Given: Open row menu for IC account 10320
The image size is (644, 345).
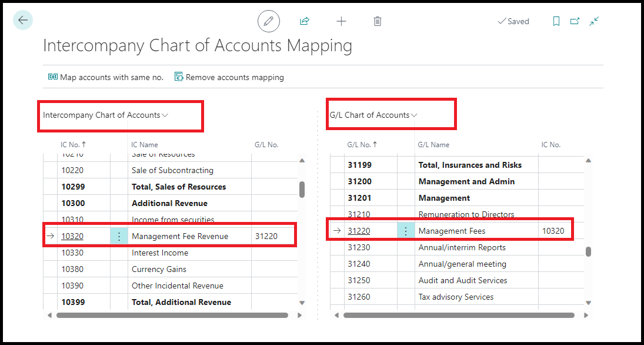Looking at the screenshot, I should (x=119, y=236).
